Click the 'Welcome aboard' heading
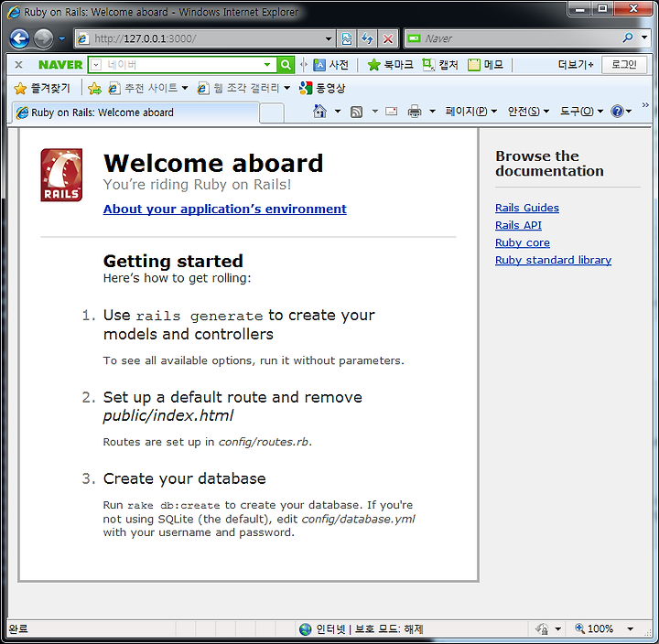Viewport: 659px width, 644px height. click(x=213, y=163)
